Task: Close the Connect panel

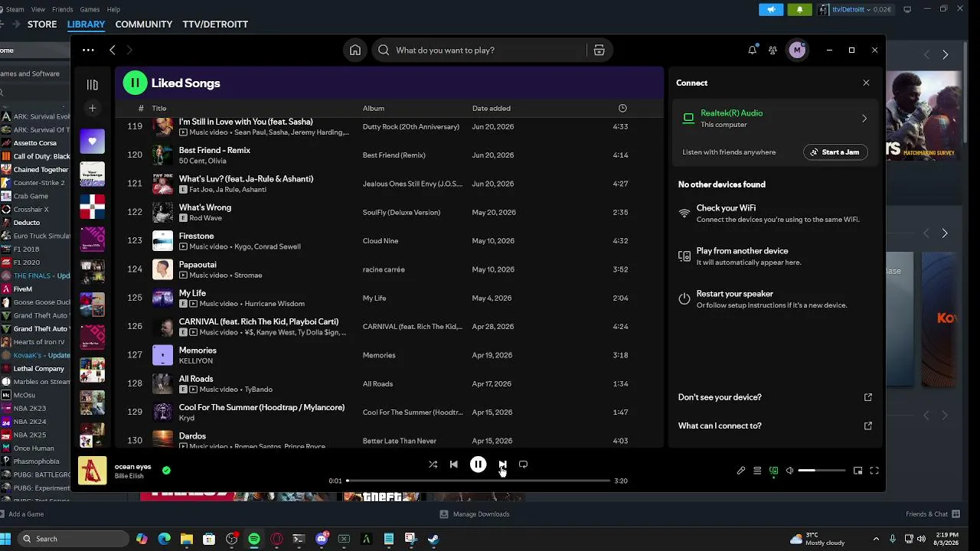Action: click(x=866, y=83)
